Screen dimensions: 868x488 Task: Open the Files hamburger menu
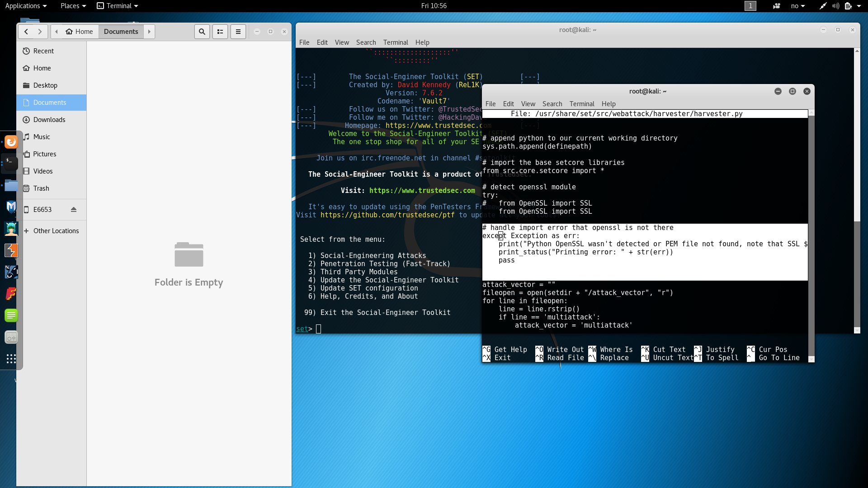tap(238, 32)
